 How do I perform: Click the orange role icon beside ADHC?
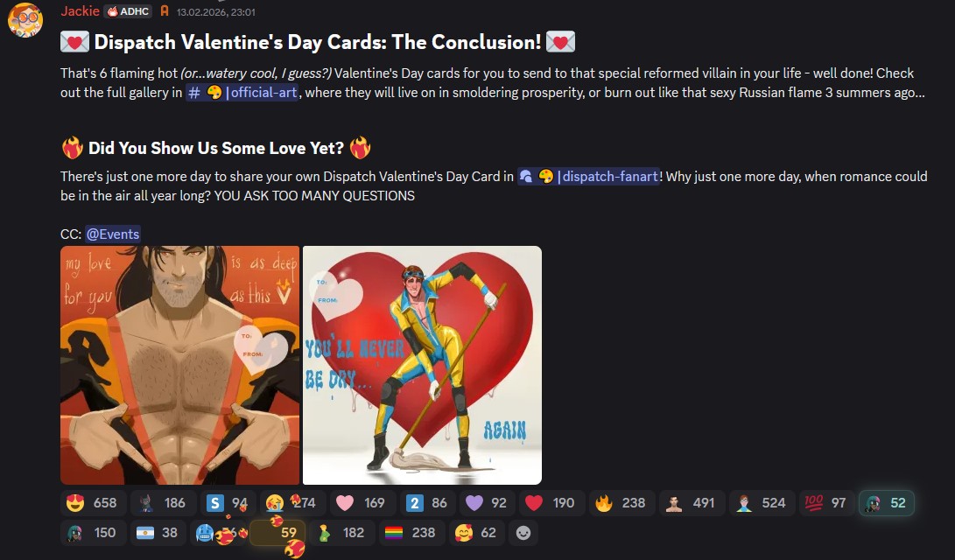(x=165, y=11)
